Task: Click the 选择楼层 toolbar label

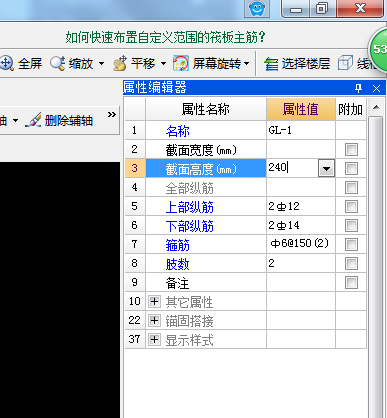Action: coord(306,63)
